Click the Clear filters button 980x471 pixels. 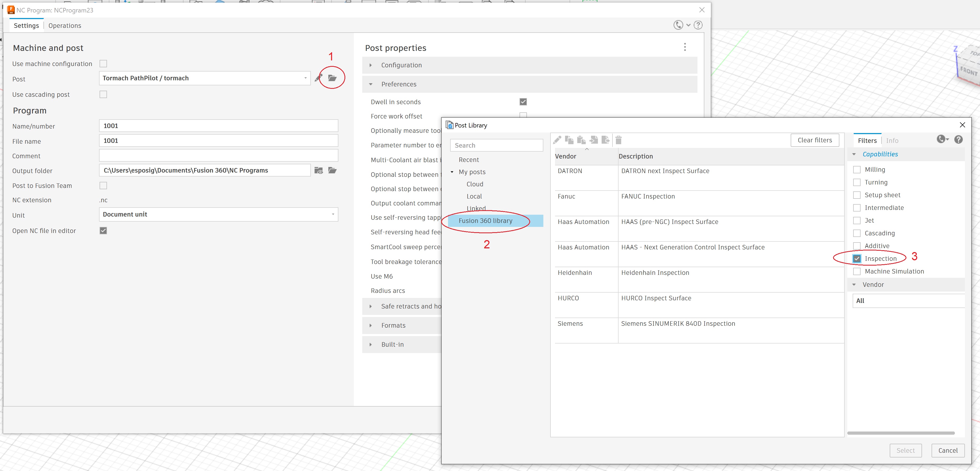point(815,140)
